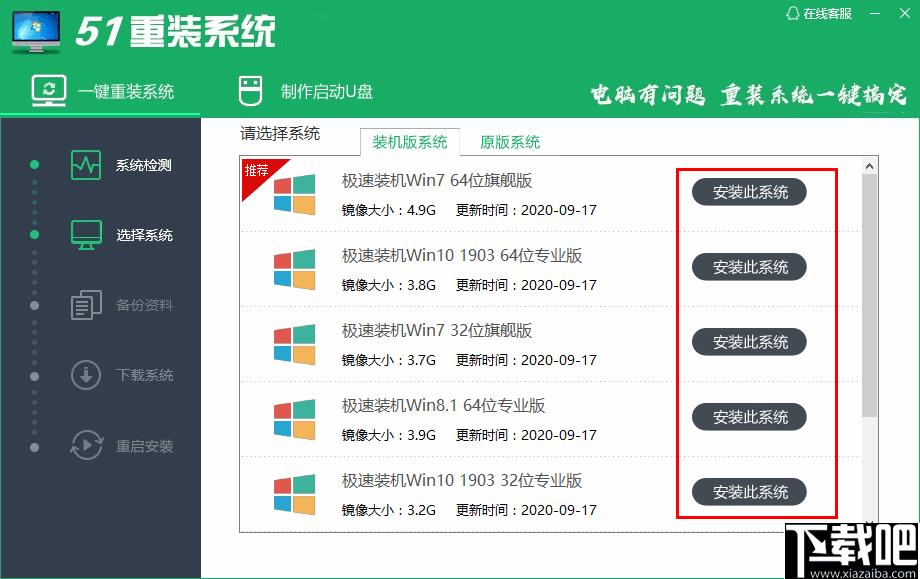Open the 一键重装系统 refresh monitor icon
The width and height of the screenshot is (920, 579).
49,91
